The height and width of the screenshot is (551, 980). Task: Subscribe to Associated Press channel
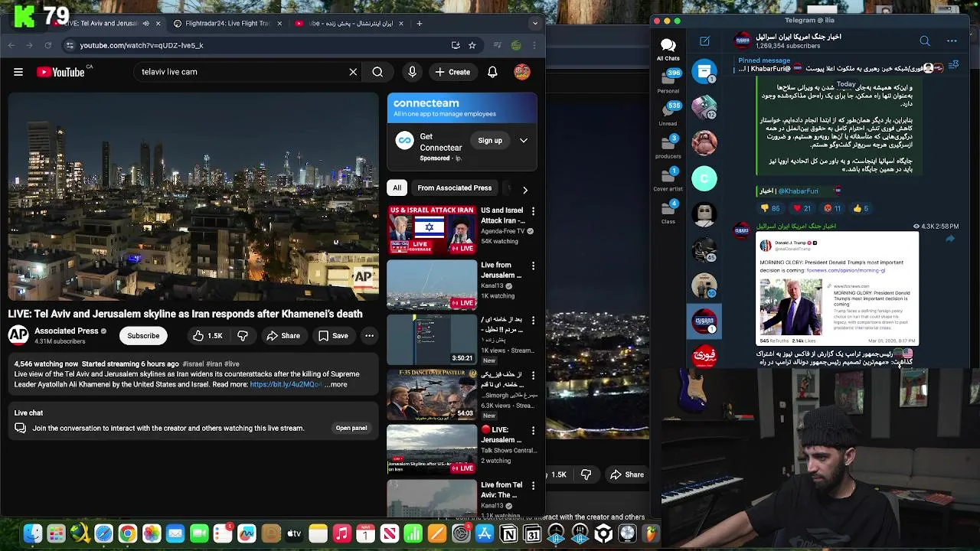click(x=143, y=335)
